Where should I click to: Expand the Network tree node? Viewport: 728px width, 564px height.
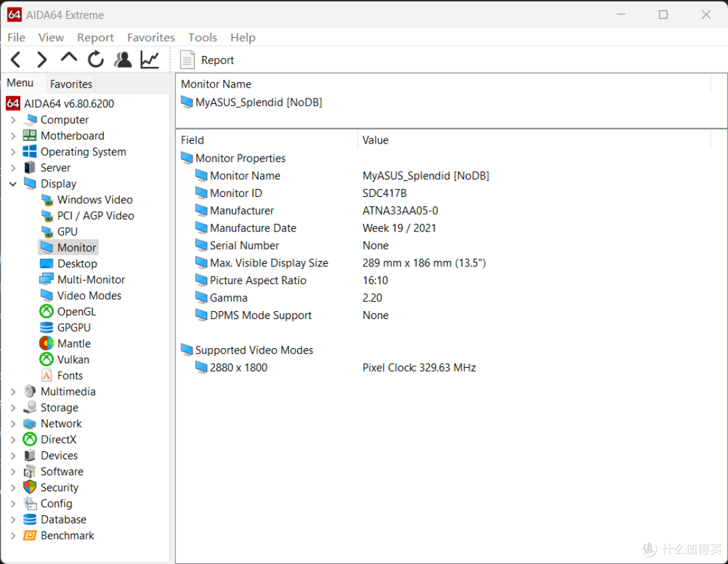pyautogui.click(x=13, y=424)
